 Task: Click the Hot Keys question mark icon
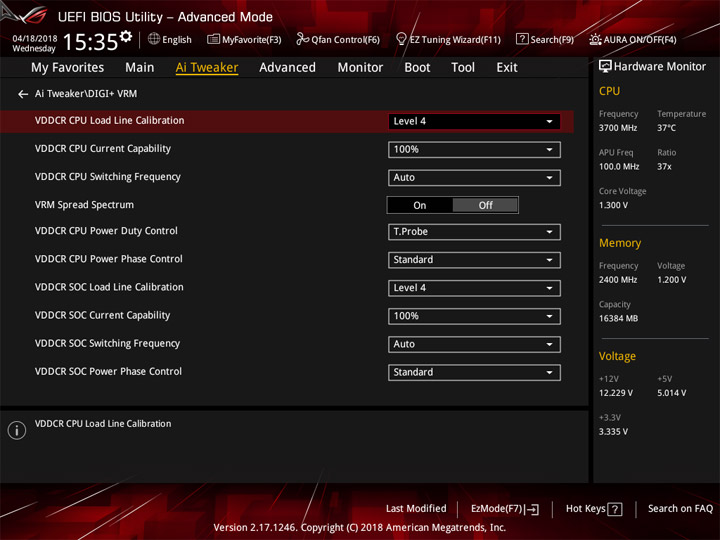(615, 509)
